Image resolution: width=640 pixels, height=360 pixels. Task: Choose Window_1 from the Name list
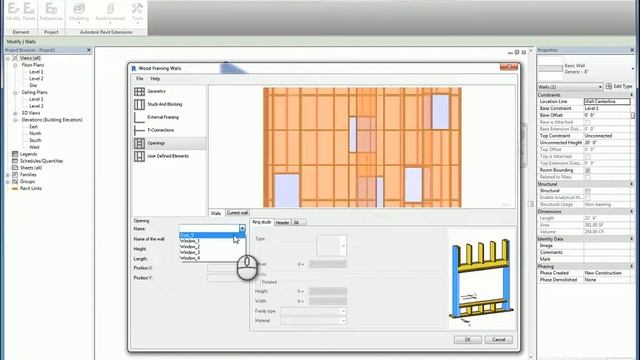pyautogui.click(x=212, y=241)
